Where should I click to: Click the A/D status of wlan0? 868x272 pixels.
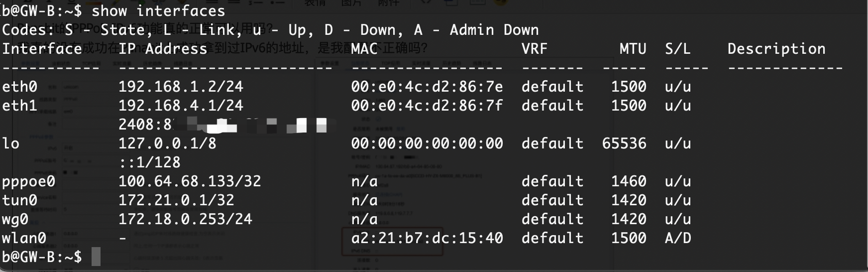coord(678,238)
